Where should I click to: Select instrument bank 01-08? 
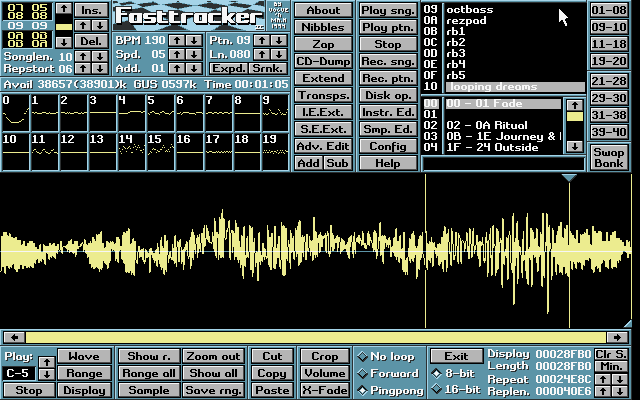pyautogui.click(x=609, y=10)
